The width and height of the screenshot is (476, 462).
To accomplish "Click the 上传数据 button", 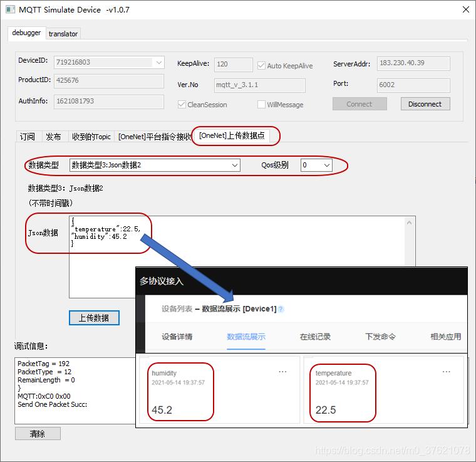I will [94, 318].
